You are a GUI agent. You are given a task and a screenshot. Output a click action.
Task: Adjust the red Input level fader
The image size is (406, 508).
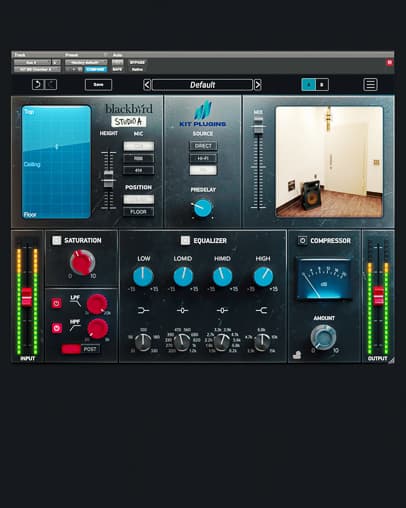27,297
